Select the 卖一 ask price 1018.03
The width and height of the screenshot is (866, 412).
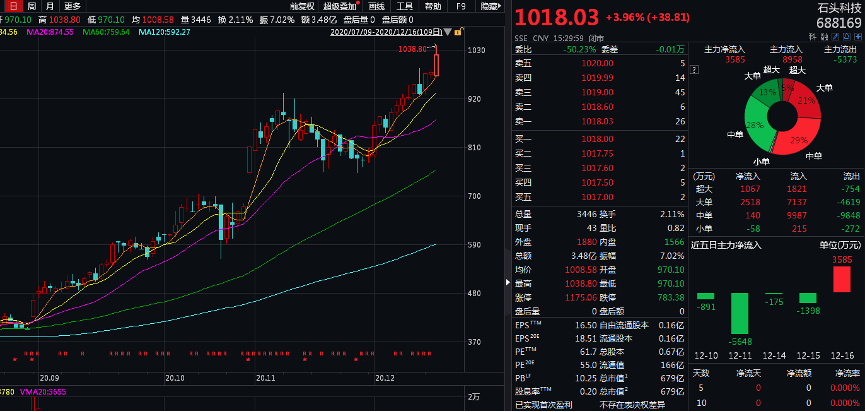tap(597, 121)
